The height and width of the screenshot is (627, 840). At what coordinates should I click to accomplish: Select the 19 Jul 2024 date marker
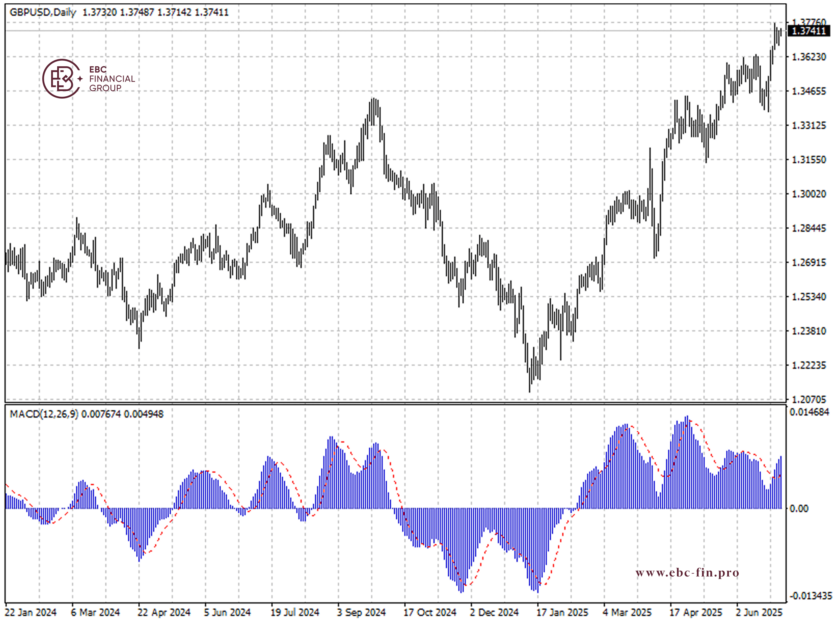[x=295, y=613]
